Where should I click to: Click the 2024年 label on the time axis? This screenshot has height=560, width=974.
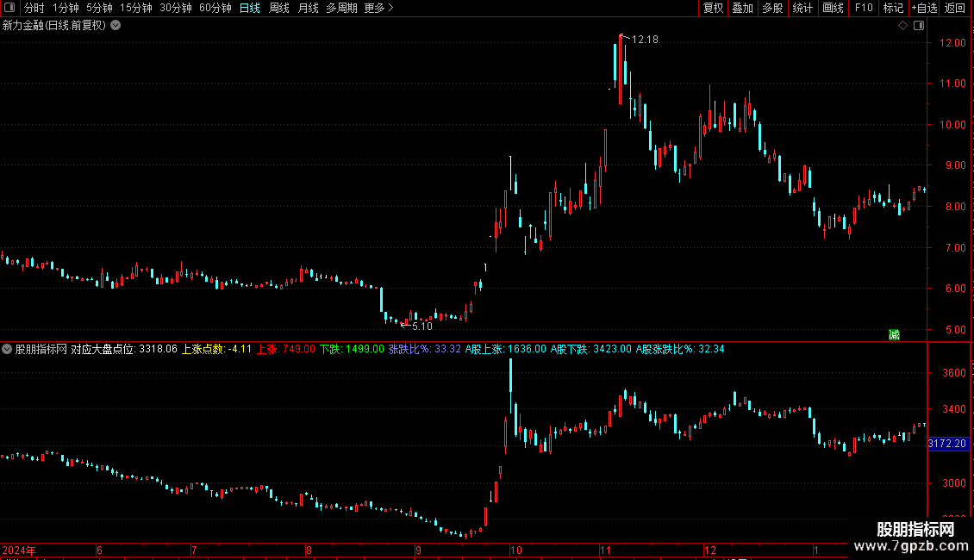point(19,550)
